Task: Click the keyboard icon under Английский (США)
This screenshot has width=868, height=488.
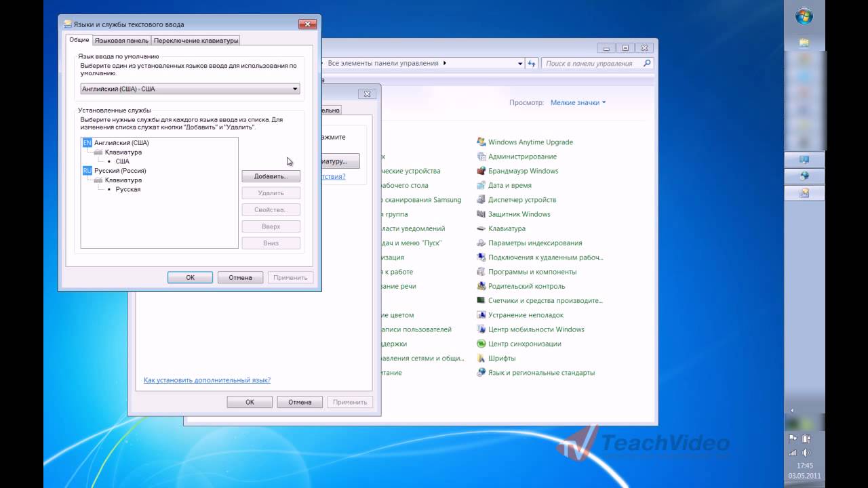Action: [98, 152]
